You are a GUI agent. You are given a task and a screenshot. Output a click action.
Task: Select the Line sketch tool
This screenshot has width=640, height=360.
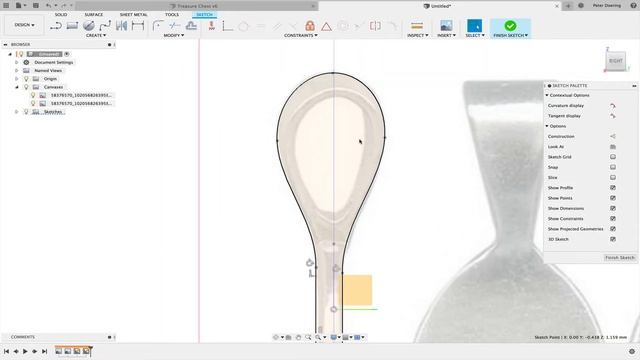point(56,26)
